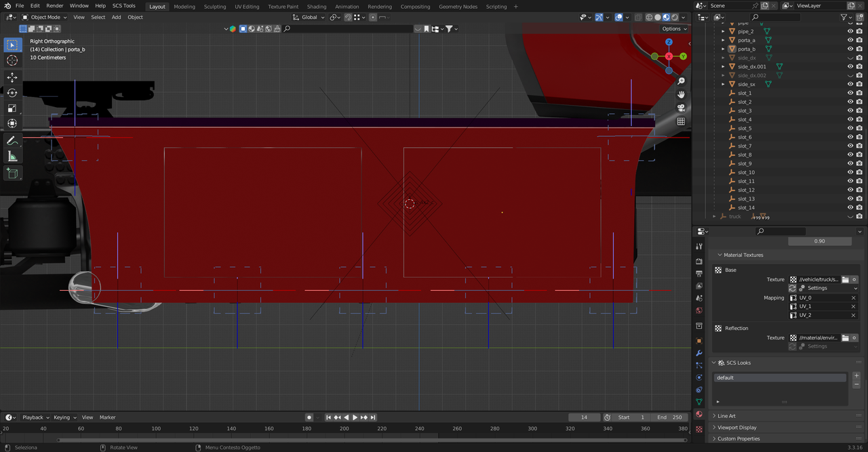Open the View Layer properties tab icon

tap(699, 287)
